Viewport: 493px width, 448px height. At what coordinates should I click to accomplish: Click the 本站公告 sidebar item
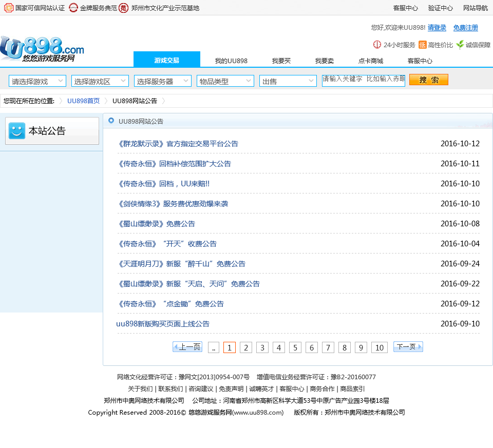coord(52,131)
